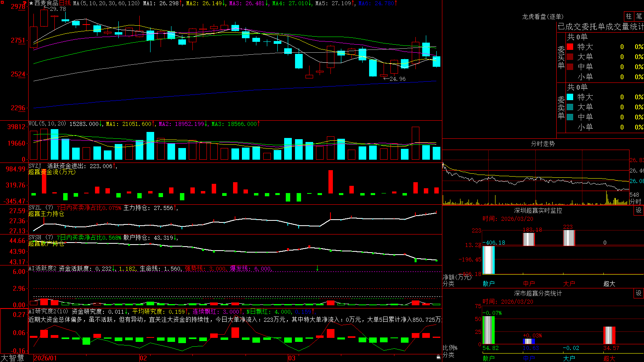Click the green 散户 bar in 深市超赢分类统计
644x362 pixels.
(x=489, y=330)
